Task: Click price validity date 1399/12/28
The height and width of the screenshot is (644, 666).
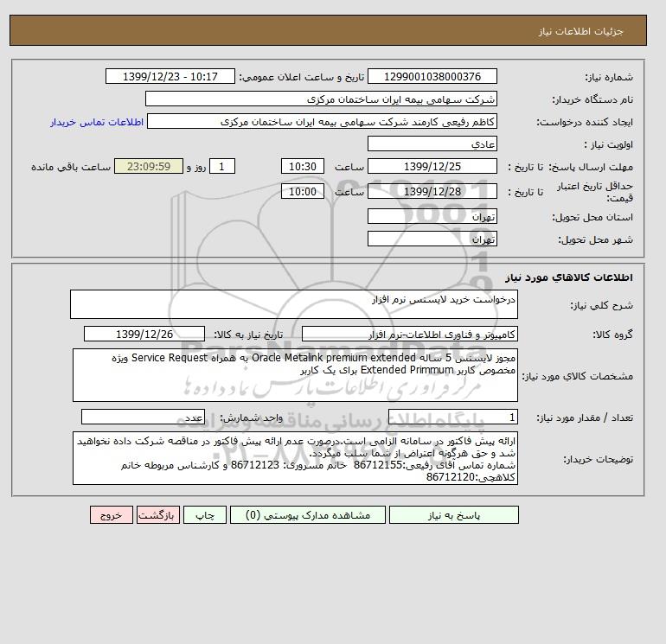Action: 432,191
